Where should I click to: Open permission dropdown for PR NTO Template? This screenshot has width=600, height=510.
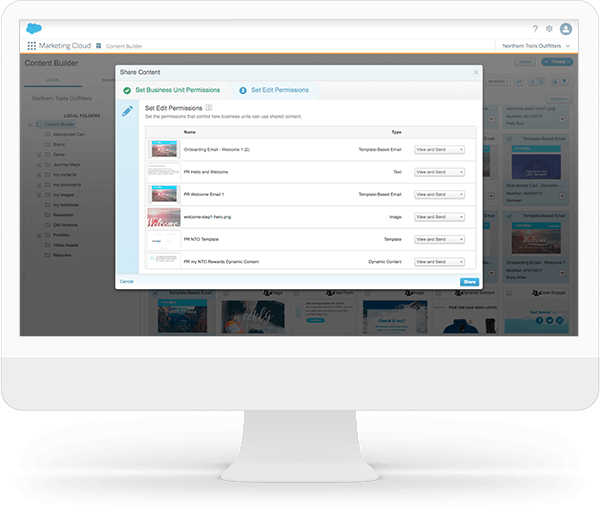click(439, 239)
